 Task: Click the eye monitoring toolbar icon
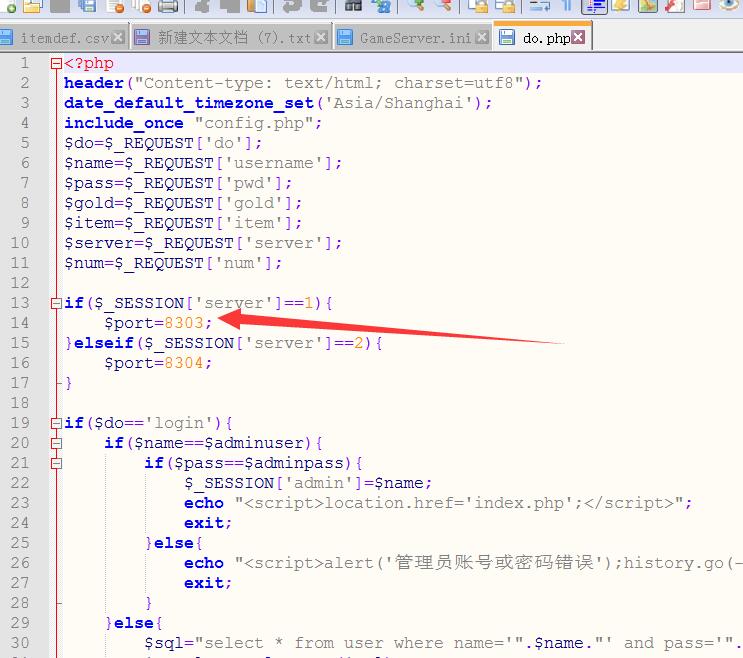[x=731, y=6]
